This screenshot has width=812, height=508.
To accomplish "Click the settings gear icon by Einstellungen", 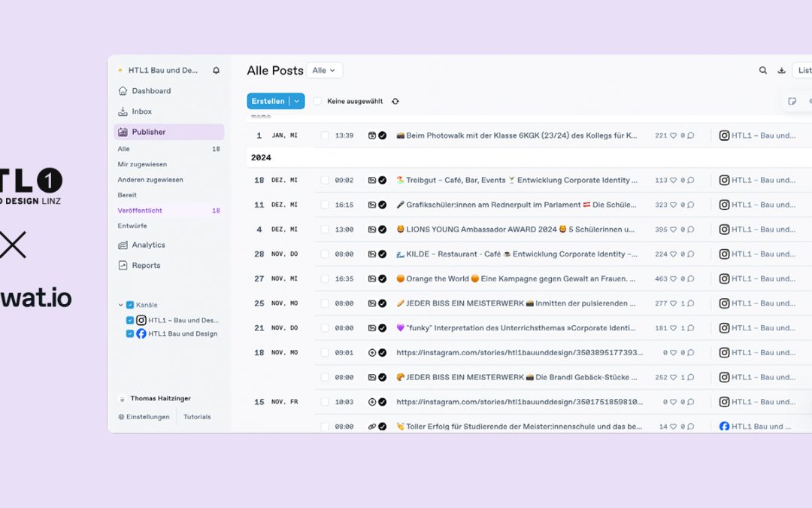I will [121, 417].
